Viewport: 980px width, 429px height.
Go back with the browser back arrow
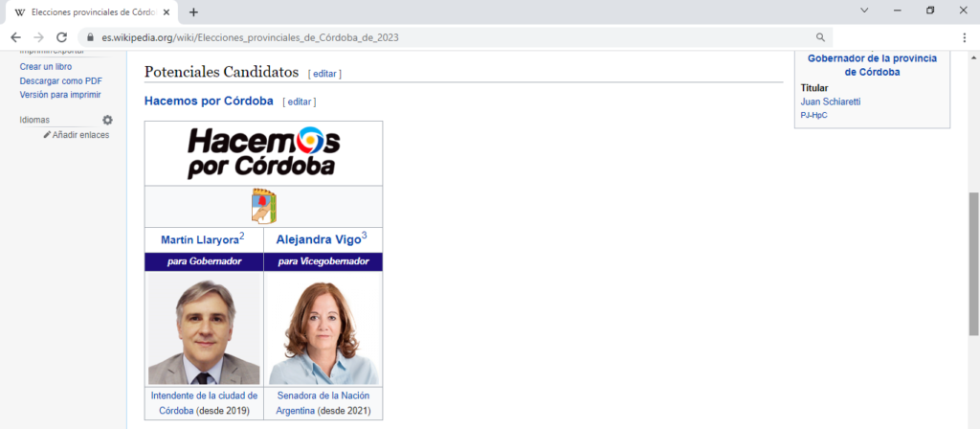[15, 37]
